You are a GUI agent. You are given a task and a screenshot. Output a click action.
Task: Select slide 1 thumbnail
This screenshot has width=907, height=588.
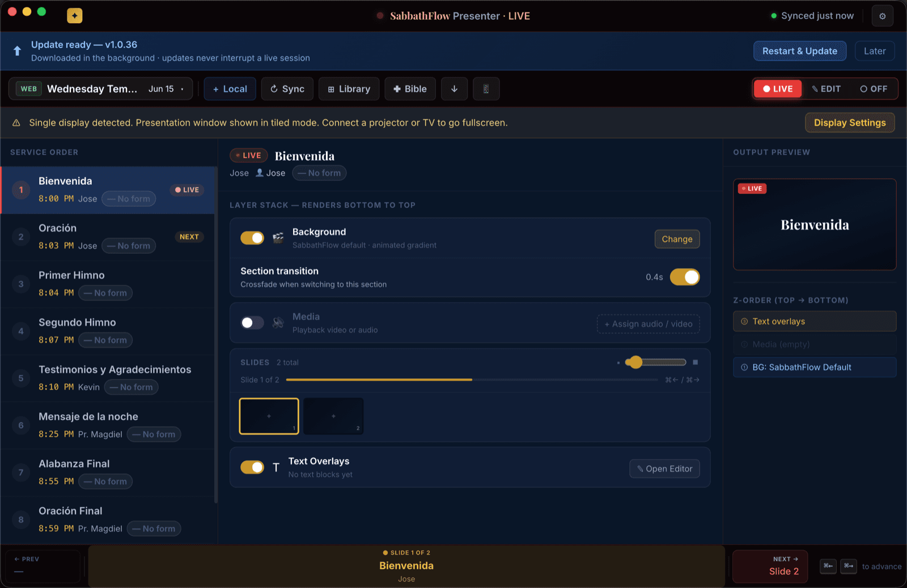point(269,416)
